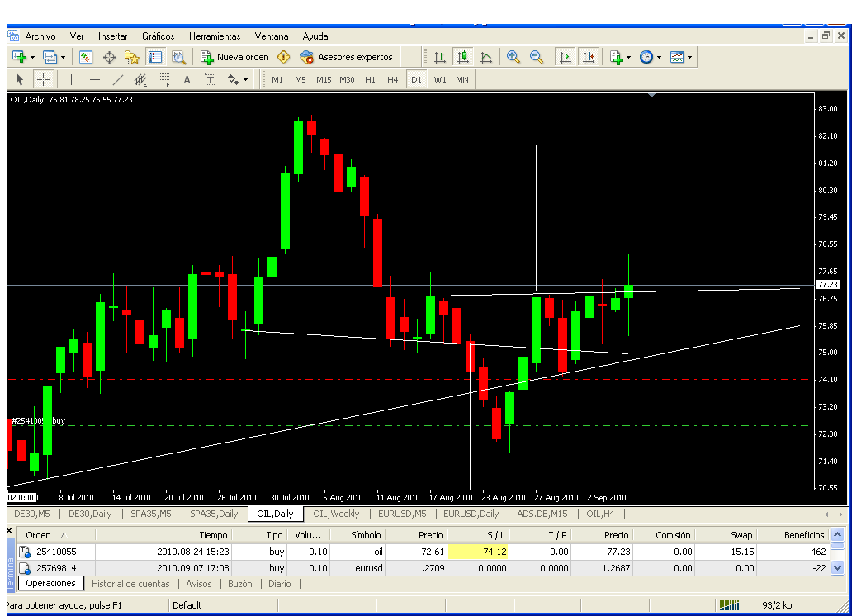Image resolution: width=852 pixels, height=616 pixels.
Task: Select the Horizontal Line drawing tool
Action: (95, 80)
